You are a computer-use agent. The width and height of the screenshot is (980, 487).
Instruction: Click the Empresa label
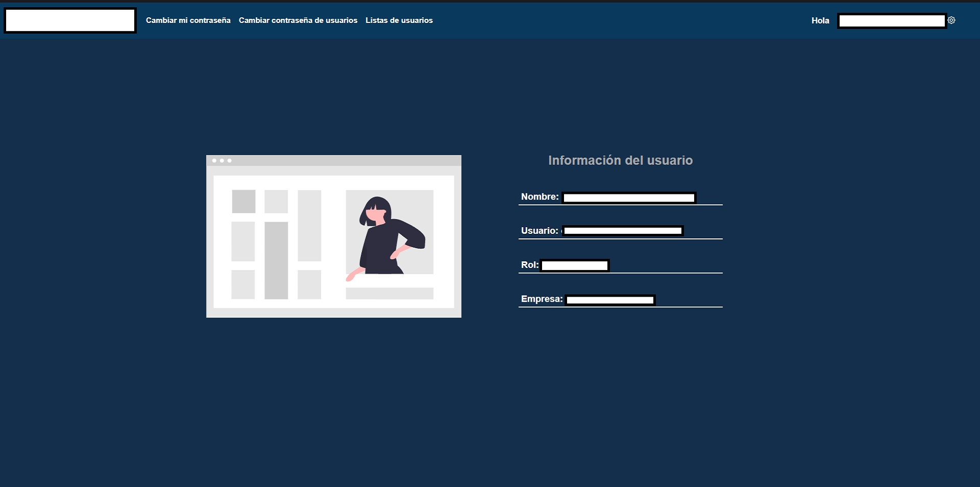(x=542, y=299)
